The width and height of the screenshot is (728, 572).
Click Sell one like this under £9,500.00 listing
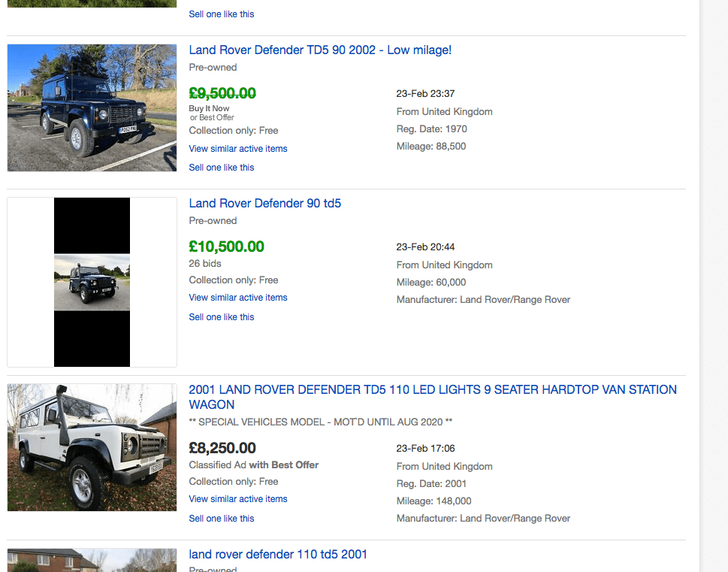point(222,168)
